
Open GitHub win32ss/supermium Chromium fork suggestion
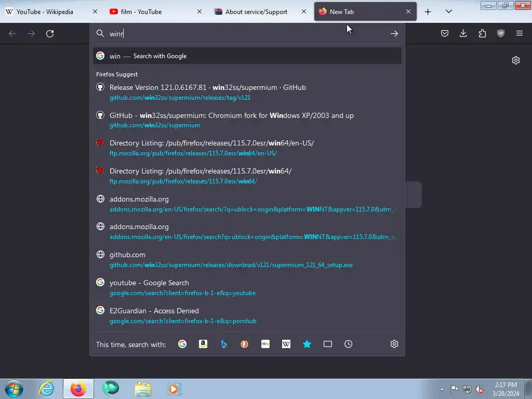click(247, 120)
